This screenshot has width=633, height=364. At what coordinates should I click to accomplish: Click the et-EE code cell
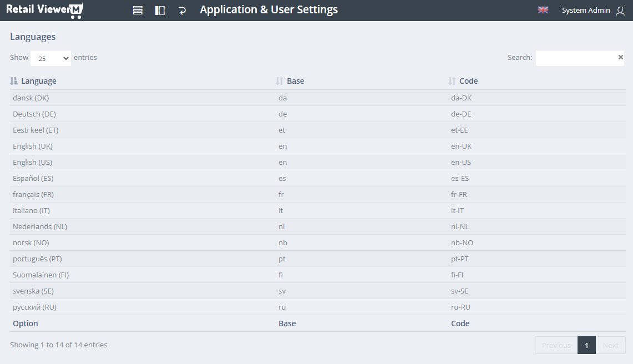(x=459, y=130)
